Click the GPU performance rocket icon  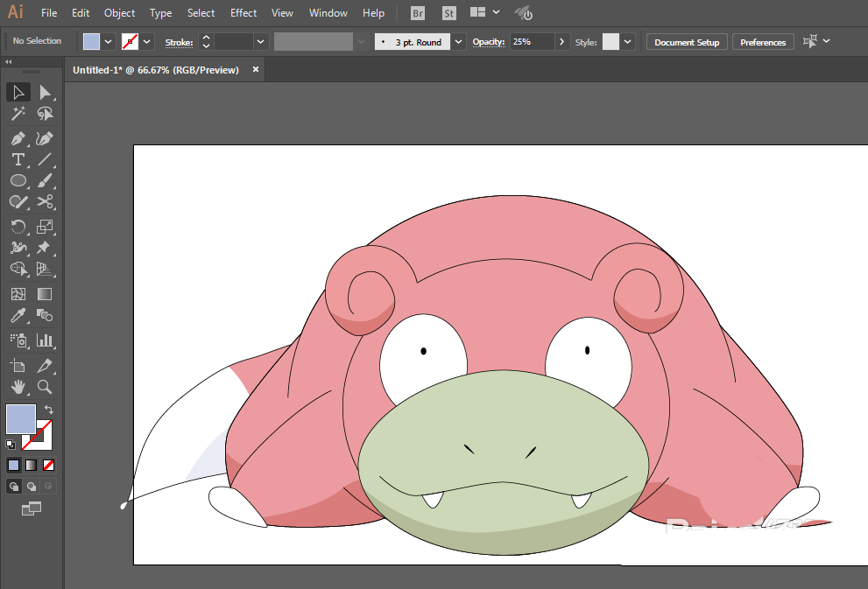click(x=523, y=13)
